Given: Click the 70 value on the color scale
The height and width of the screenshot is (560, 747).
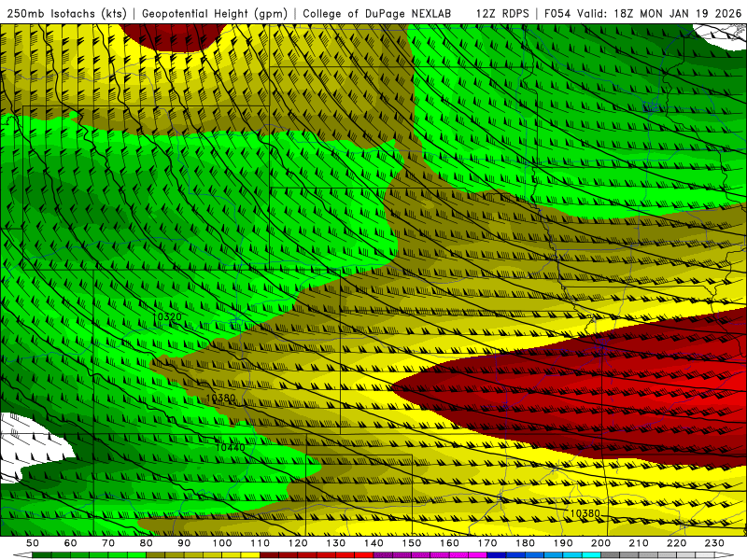Looking at the screenshot, I should pos(108,543).
